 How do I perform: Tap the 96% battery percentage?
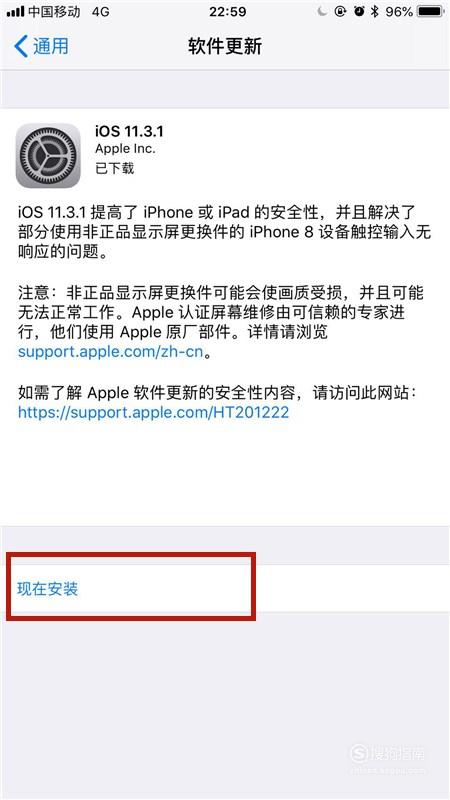(x=399, y=11)
